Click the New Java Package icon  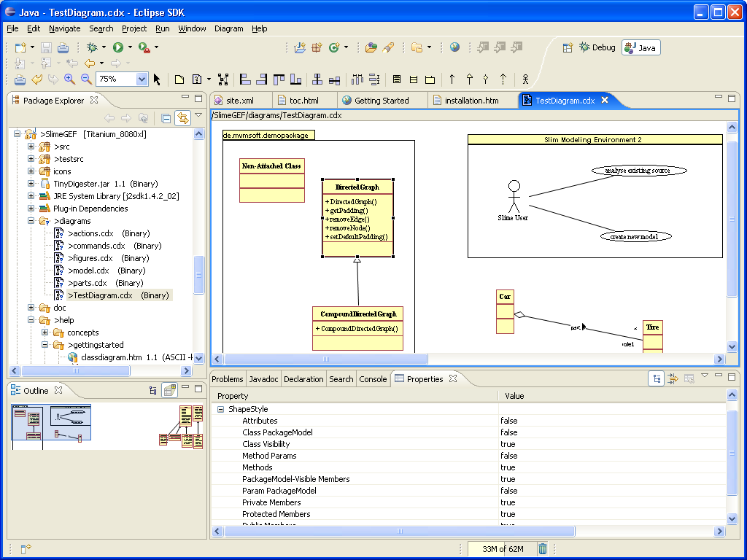(317, 47)
